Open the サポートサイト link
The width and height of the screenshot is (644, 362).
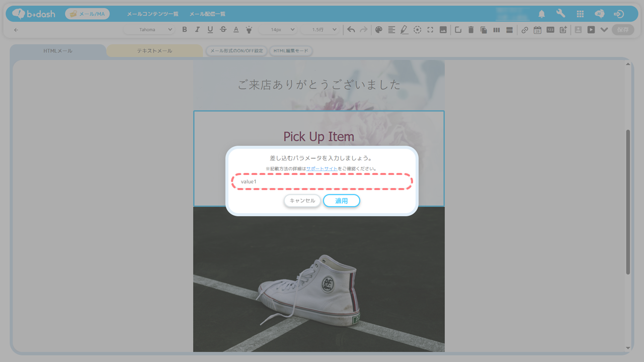(x=322, y=168)
